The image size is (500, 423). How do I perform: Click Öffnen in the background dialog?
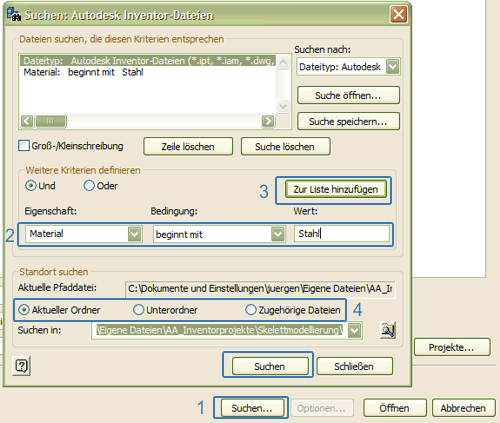[395, 408]
